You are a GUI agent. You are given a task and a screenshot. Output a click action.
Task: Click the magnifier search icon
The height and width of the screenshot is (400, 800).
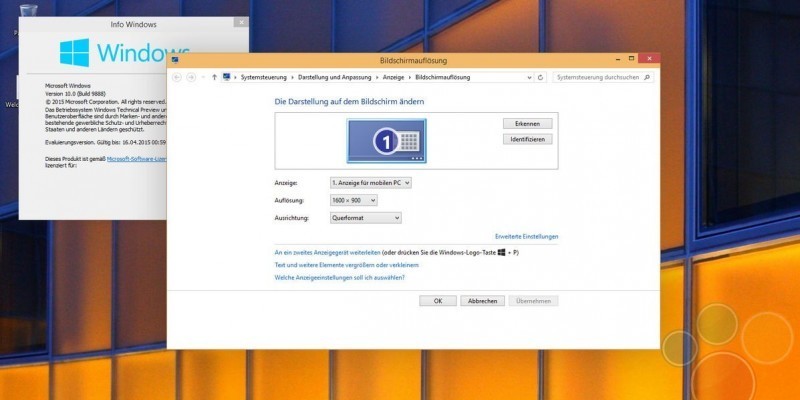pos(647,78)
